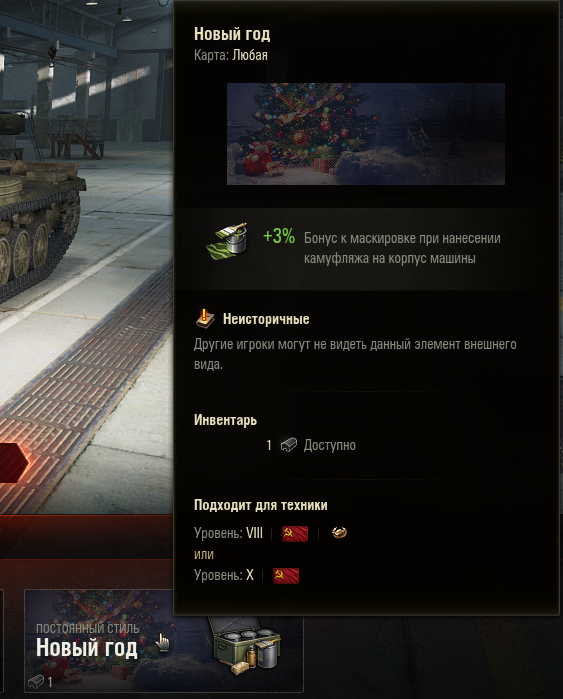Click the inventory crate icon beside Доступно
Screen dimensions: 563x699
point(288,445)
